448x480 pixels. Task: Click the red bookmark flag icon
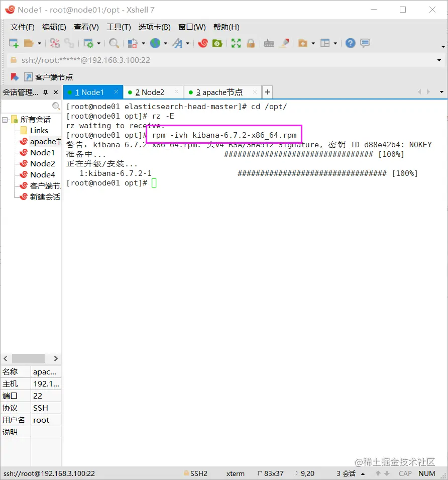[x=15, y=77]
